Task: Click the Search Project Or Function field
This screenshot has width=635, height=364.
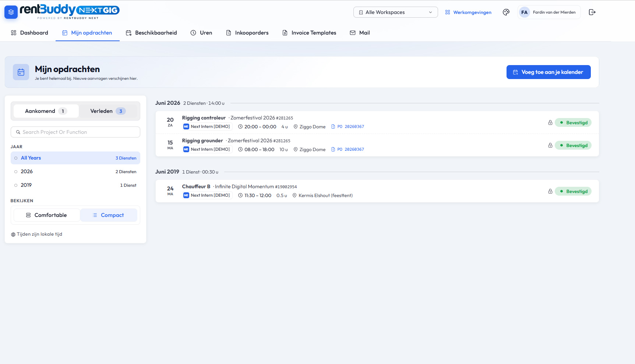Action: 75,132
